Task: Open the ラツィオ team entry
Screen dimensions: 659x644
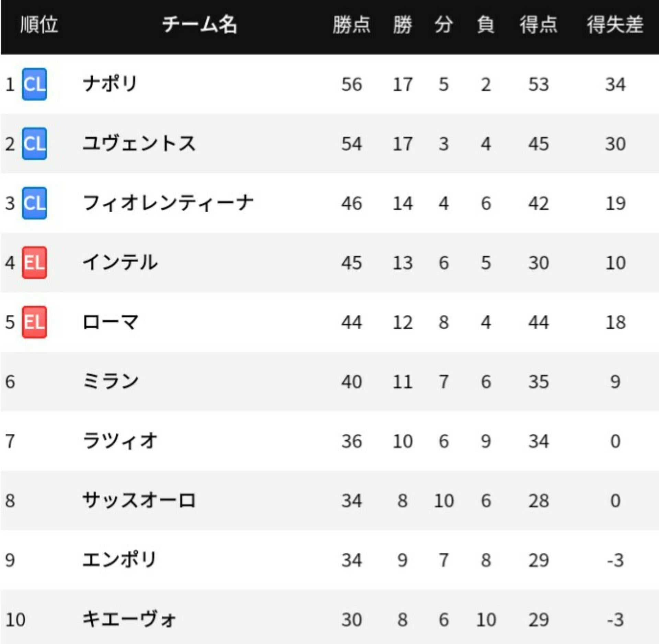Action: coord(120,441)
